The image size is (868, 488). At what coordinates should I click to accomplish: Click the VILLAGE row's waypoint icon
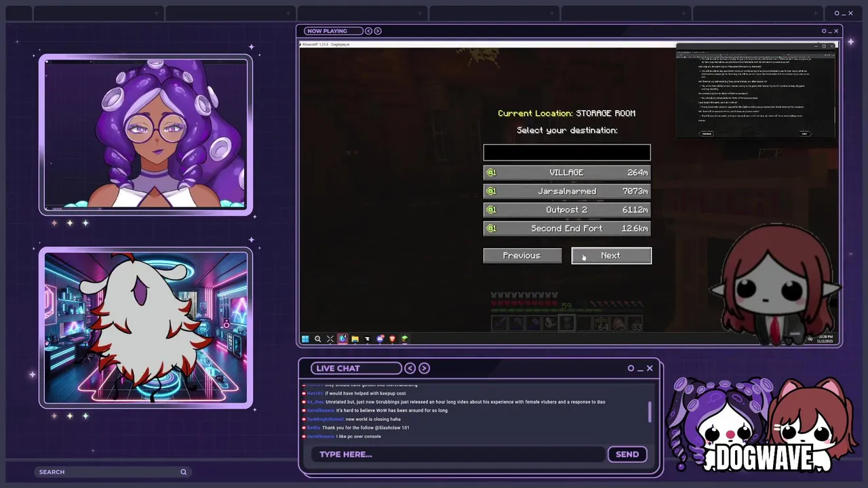(491, 173)
